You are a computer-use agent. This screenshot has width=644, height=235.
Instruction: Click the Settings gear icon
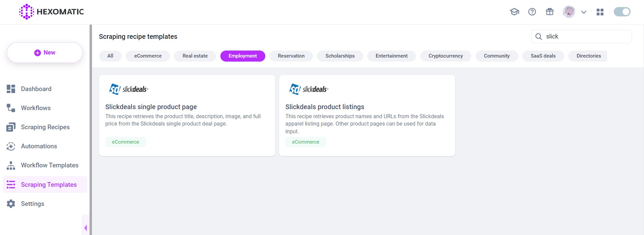point(11,204)
